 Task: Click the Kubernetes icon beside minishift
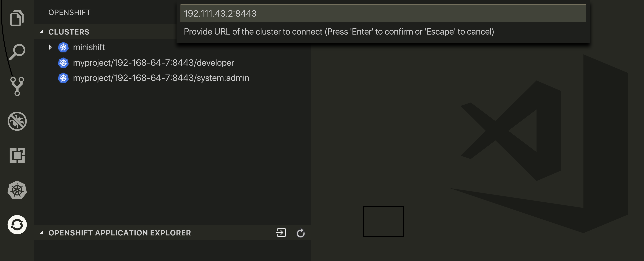coord(63,47)
